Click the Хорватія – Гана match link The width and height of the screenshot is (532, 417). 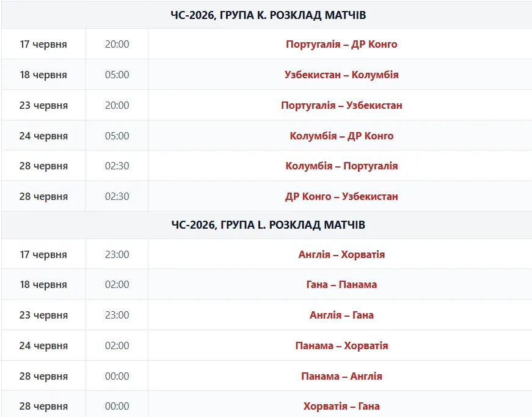pos(341,406)
